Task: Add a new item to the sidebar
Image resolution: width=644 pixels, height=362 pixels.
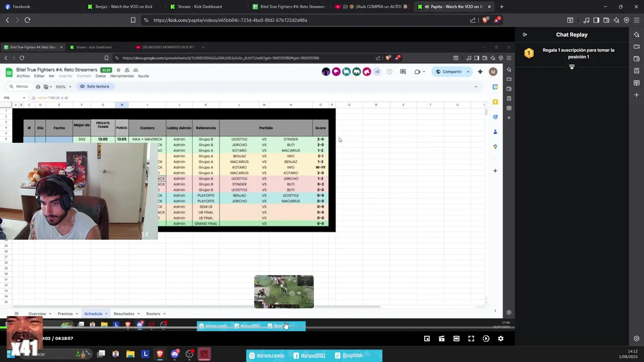Action: point(636,95)
